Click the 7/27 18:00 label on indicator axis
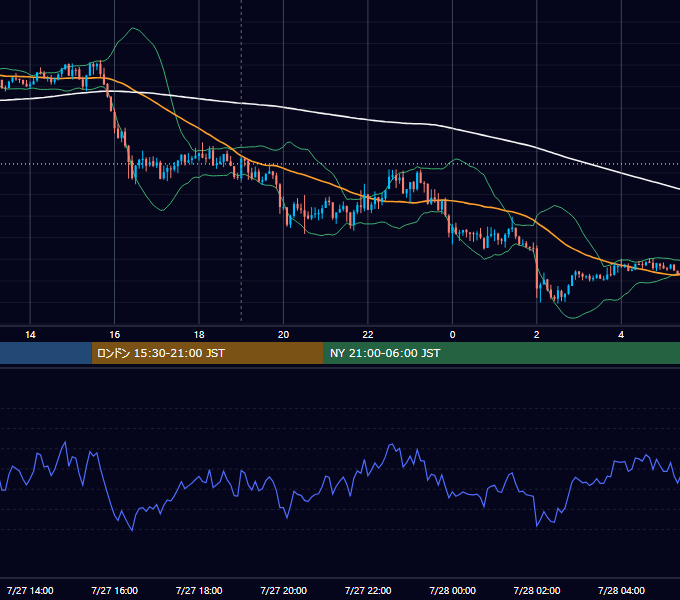This screenshot has height=600, width=680. 199,590
